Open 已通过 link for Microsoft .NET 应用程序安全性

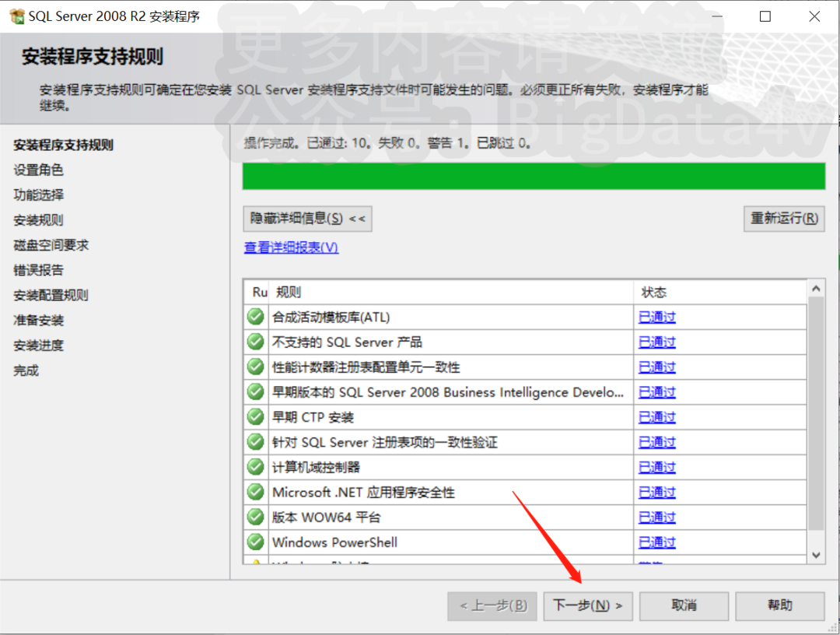click(x=656, y=492)
